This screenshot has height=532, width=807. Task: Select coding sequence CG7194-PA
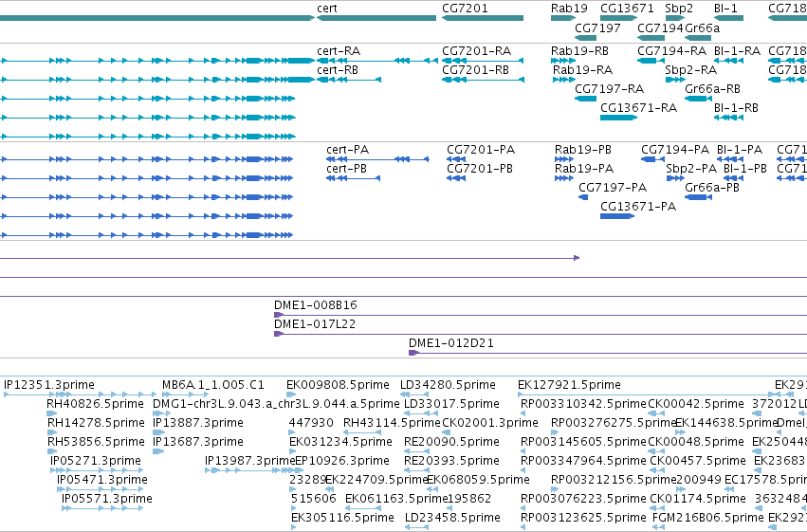coord(652,159)
